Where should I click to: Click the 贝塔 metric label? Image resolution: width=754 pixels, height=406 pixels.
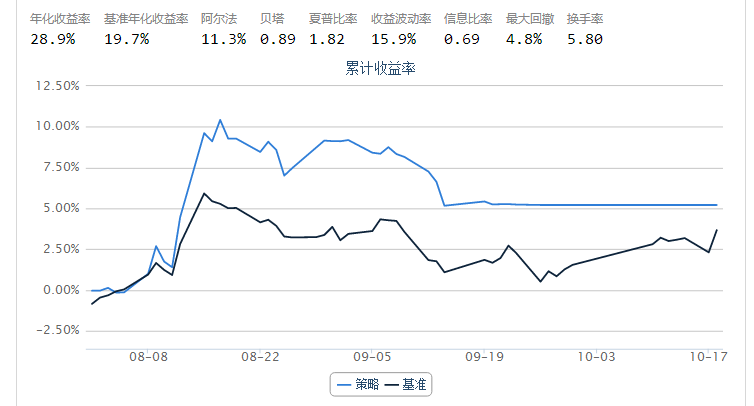pos(272,19)
